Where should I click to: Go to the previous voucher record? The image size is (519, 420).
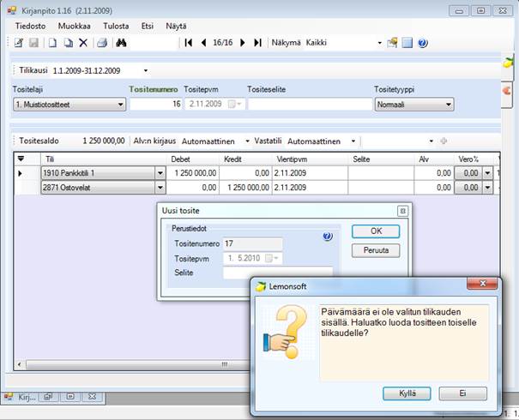(203, 43)
